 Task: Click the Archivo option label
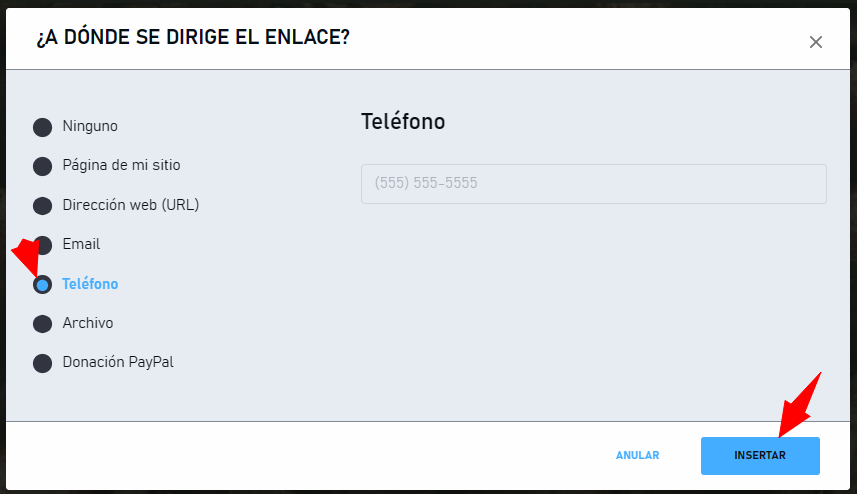(88, 323)
